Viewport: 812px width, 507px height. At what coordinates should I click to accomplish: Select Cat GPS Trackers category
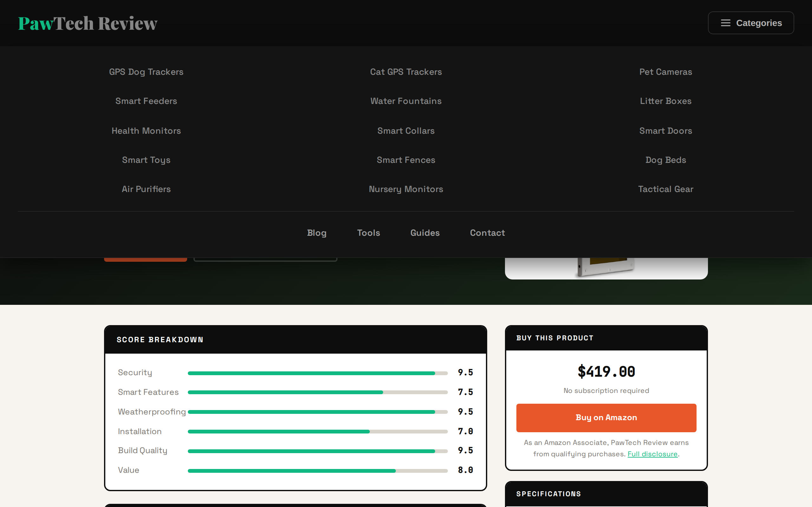(x=406, y=72)
